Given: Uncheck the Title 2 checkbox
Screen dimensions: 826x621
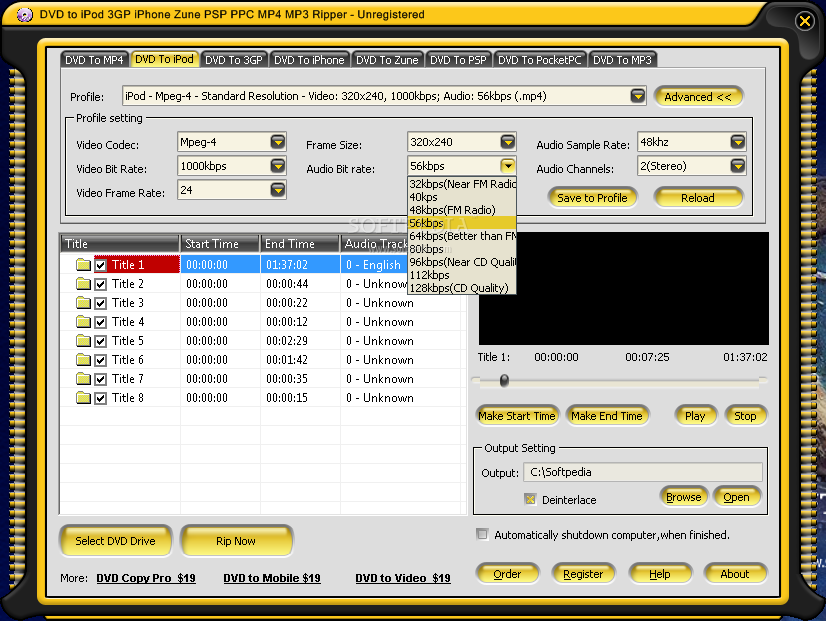Looking at the screenshot, I should point(101,284).
